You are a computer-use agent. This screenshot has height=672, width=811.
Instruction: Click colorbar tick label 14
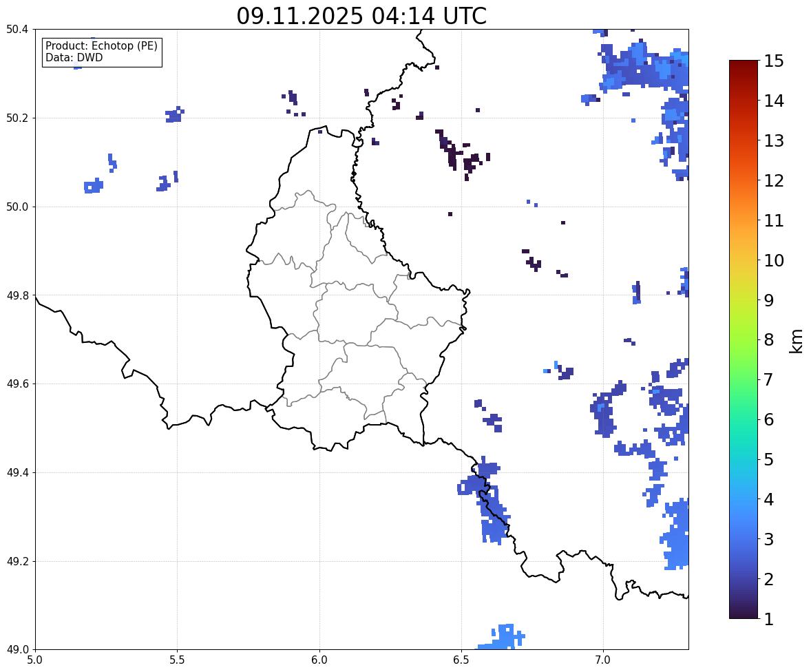[774, 101]
